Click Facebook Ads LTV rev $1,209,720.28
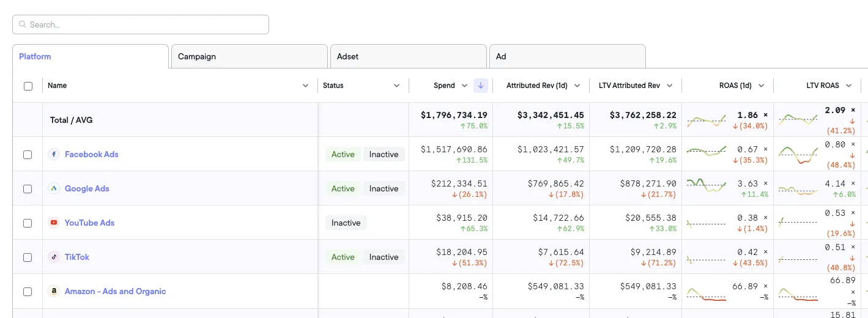 coord(643,149)
